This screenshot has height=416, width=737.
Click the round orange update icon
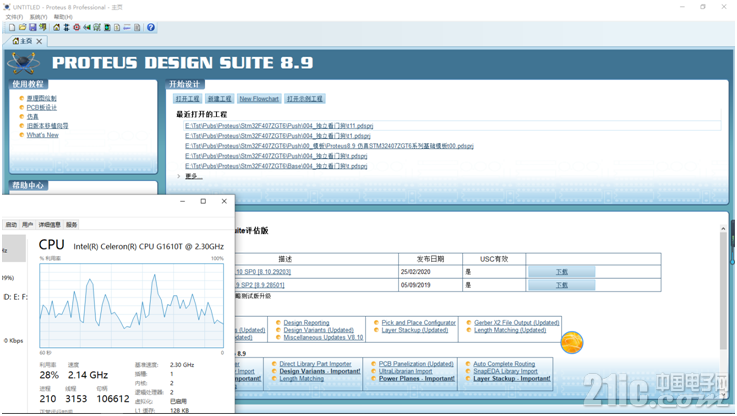572,343
